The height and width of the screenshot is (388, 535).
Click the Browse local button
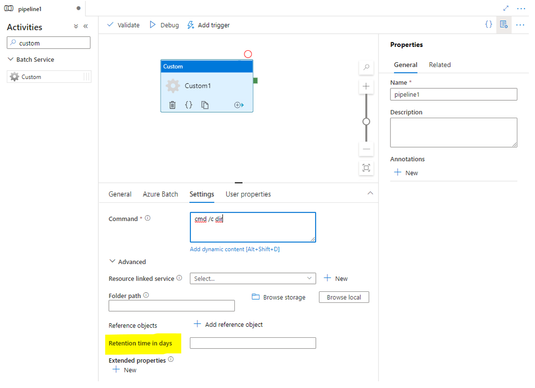[x=344, y=297]
